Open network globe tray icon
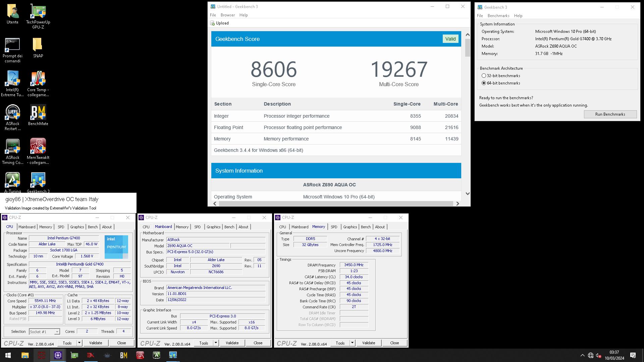Viewport: 644px width, 362px height. 591,355
